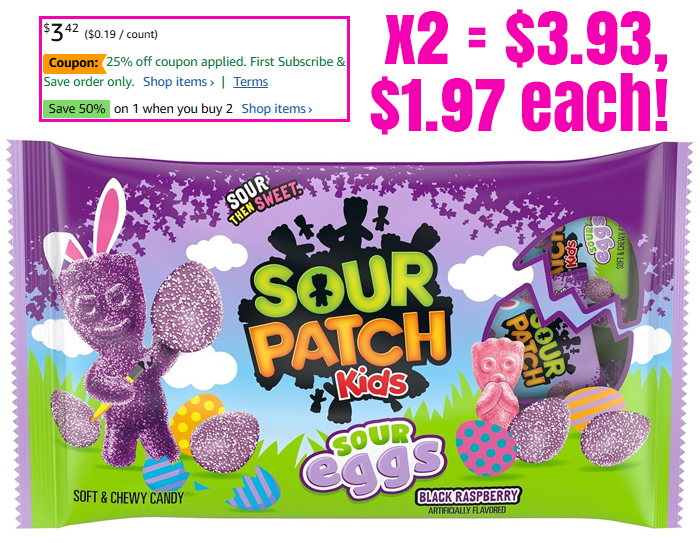Click the 25% off coupon applied text

(x=176, y=62)
